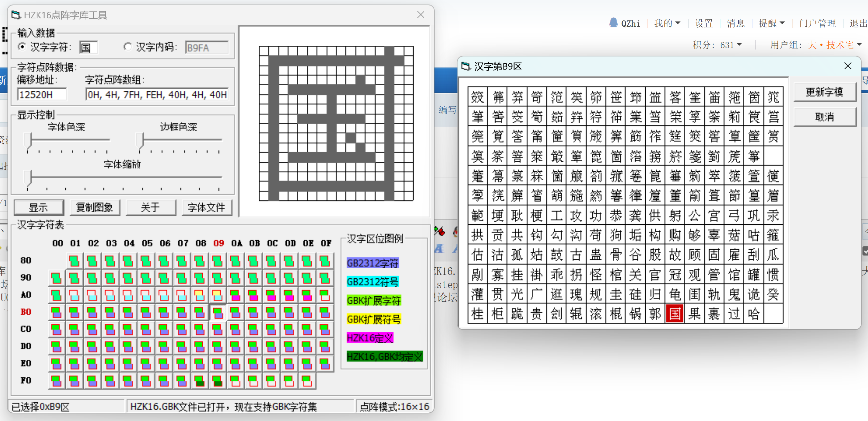Select zone icon at row D0 column 05

(x=146, y=347)
